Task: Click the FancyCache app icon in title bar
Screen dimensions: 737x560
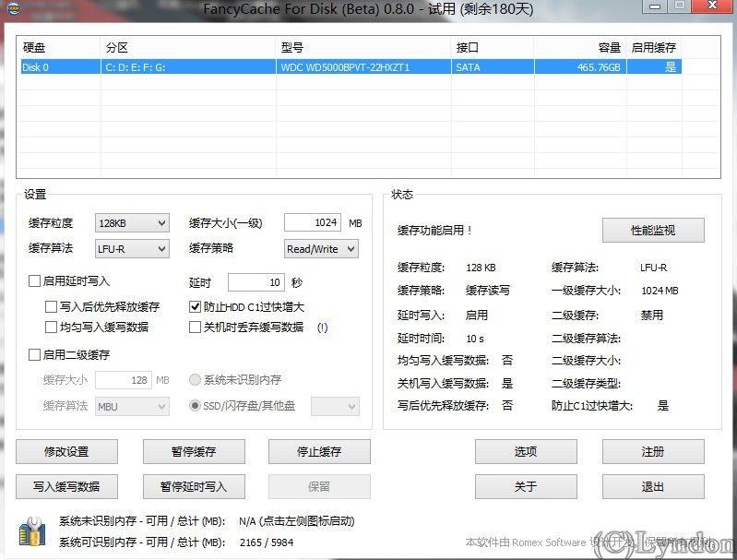Action: coord(14,7)
